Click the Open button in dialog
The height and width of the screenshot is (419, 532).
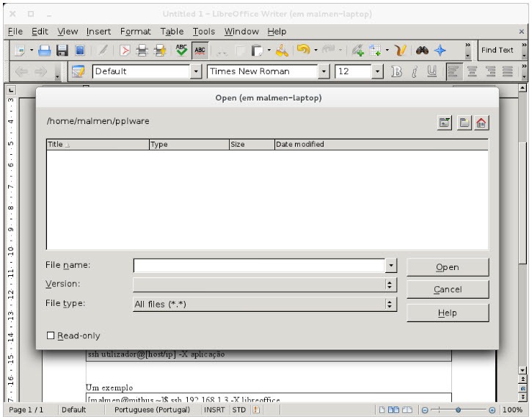(x=448, y=267)
